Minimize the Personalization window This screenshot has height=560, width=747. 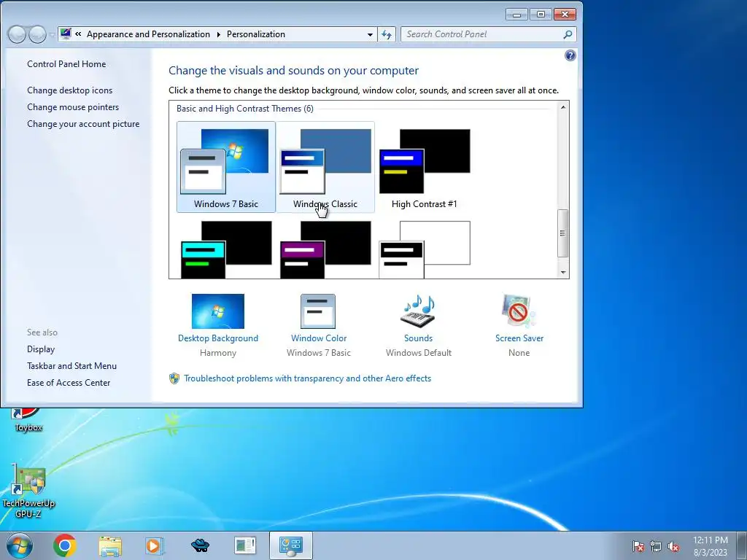click(517, 15)
